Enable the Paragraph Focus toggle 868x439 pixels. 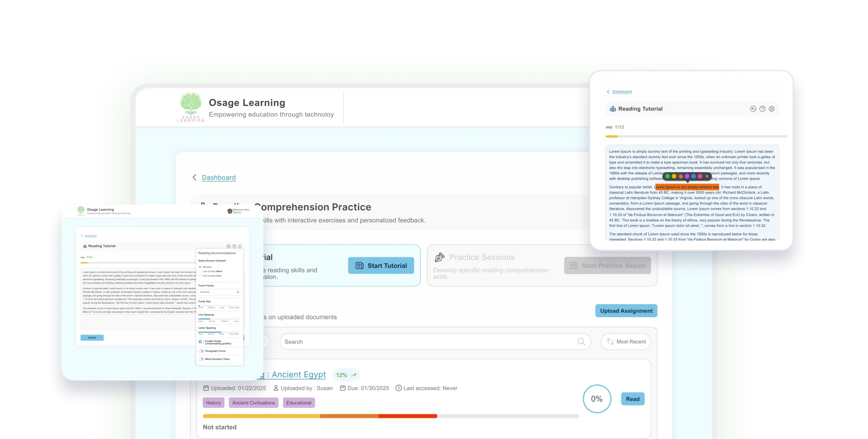pyautogui.click(x=201, y=351)
